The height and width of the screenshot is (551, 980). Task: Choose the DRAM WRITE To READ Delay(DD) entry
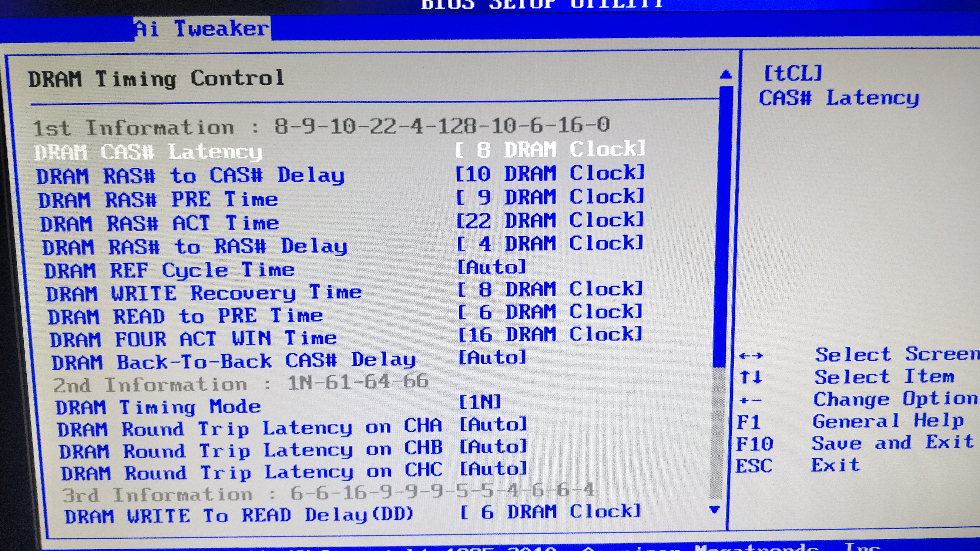point(239,516)
